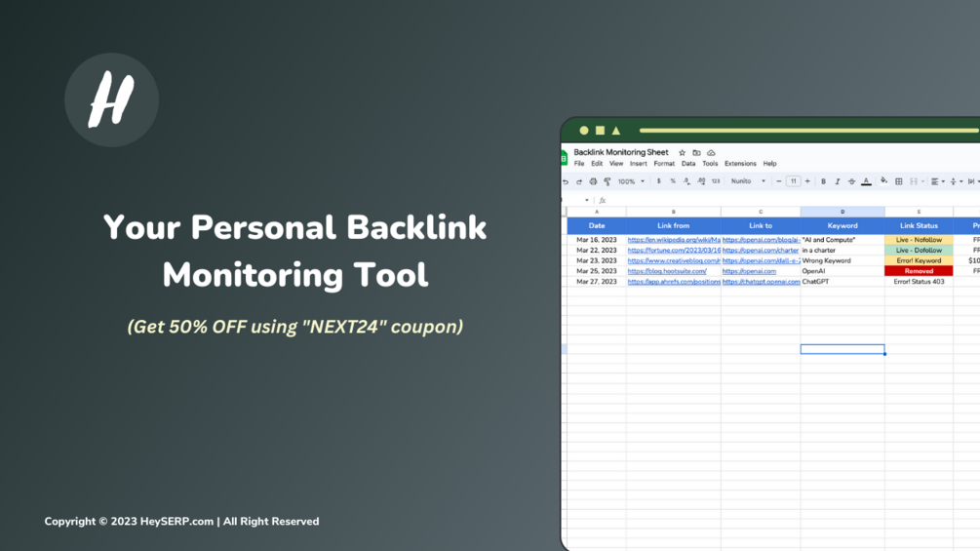Open the openai.com/charter link
The image size is (980, 551).
click(x=760, y=251)
